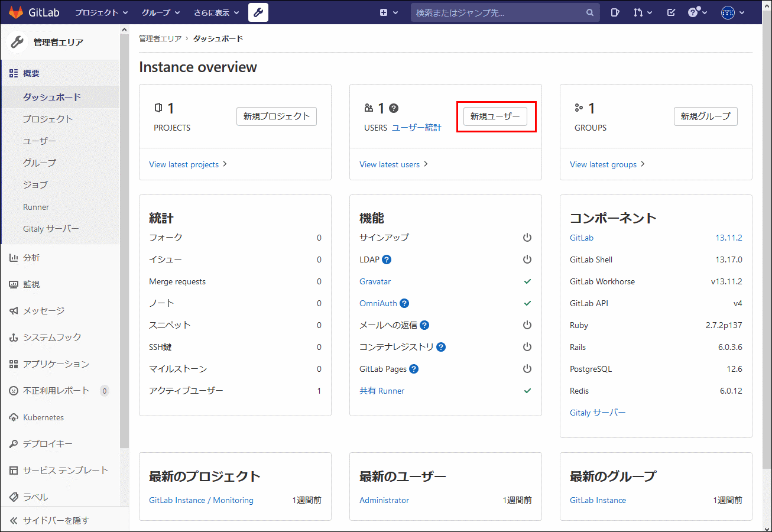
Task: Click the サインアップ power status icon
Action: (x=527, y=238)
